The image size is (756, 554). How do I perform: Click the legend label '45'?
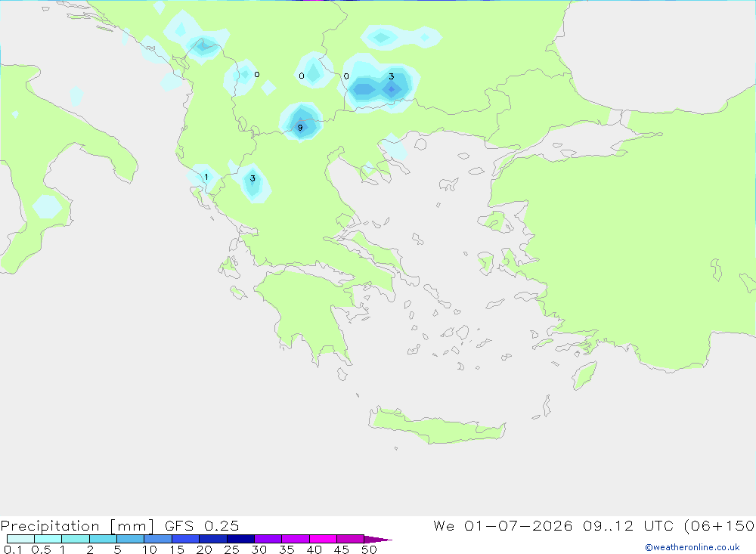(x=342, y=549)
